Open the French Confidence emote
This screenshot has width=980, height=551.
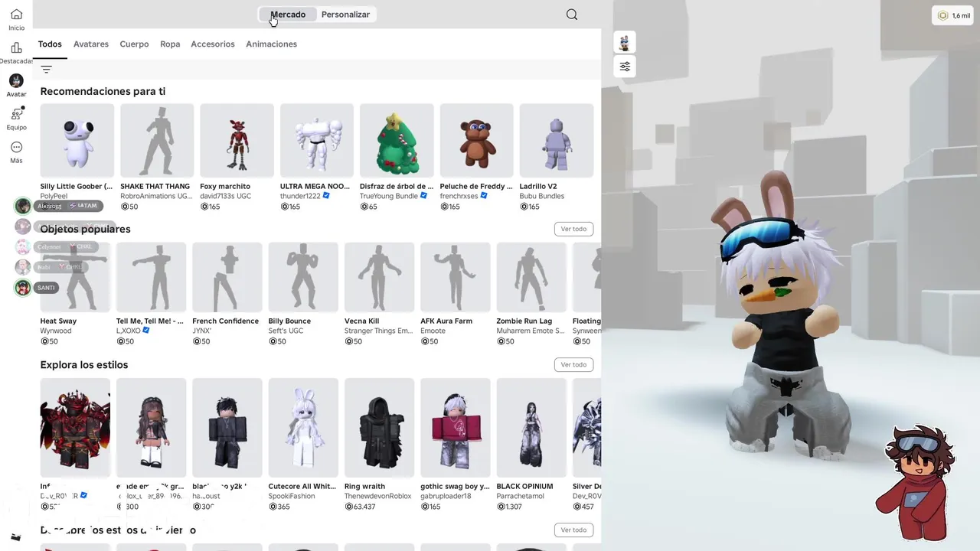coord(227,277)
